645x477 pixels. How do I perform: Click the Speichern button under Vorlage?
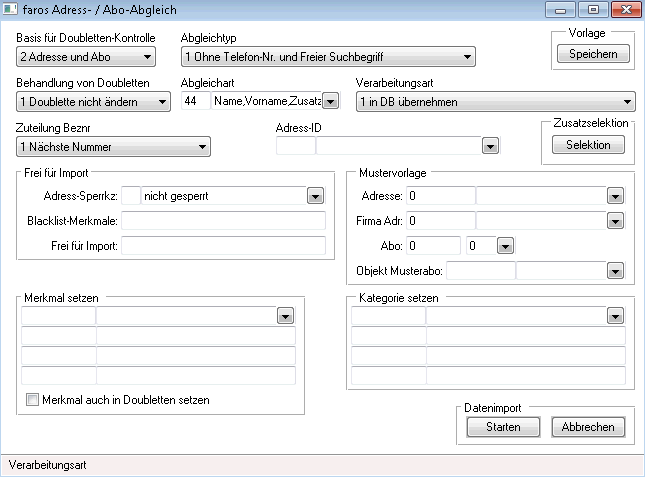click(x=593, y=54)
